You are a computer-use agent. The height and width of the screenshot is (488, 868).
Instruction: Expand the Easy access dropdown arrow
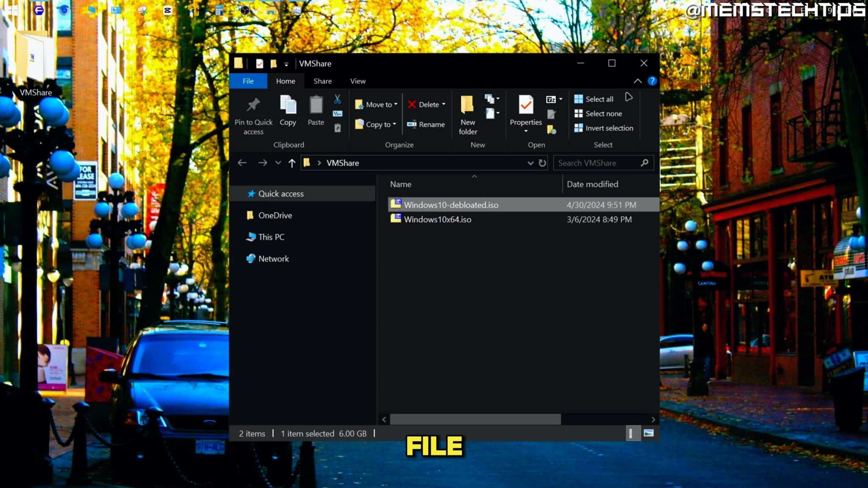tap(498, 114)
